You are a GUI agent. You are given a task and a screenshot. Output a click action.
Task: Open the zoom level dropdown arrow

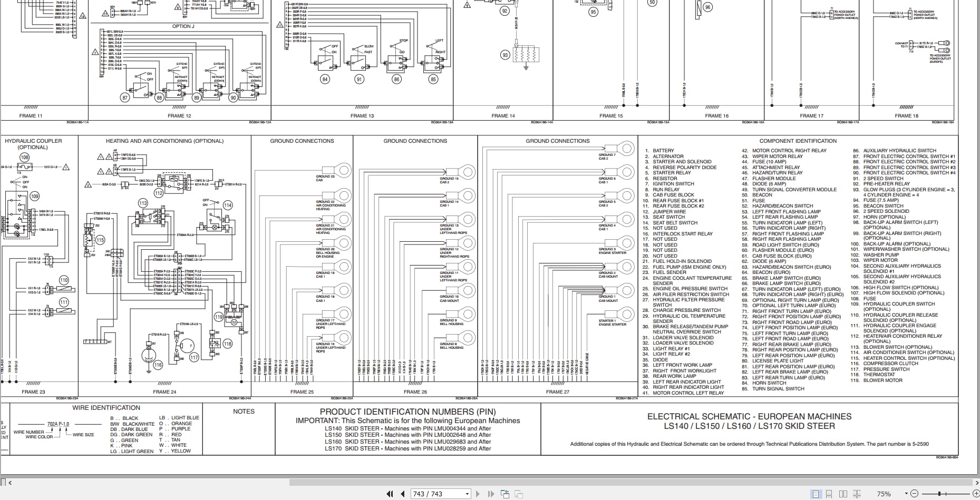coord(906,494)
